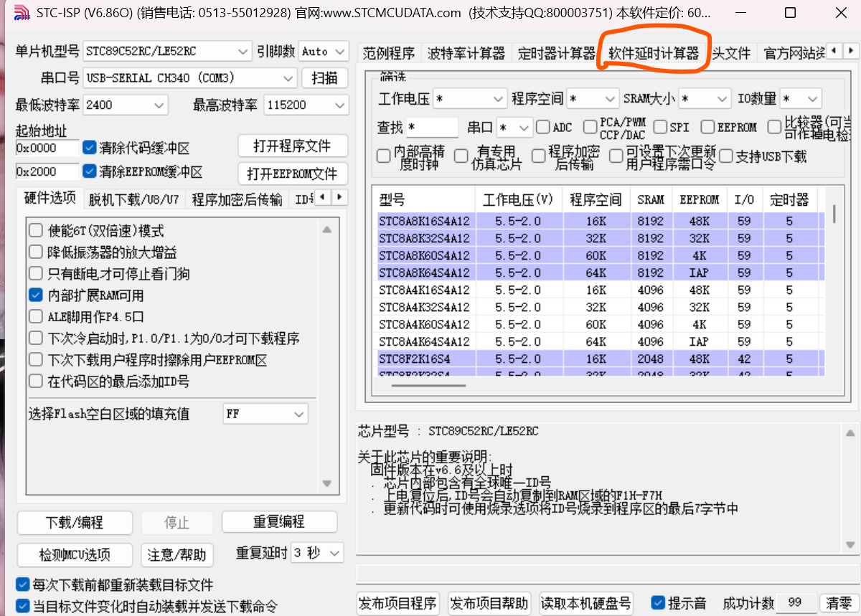Screen dimensions: 861x616
Task: Click 检测MCU选项 button
Action: tap(75, 554)
